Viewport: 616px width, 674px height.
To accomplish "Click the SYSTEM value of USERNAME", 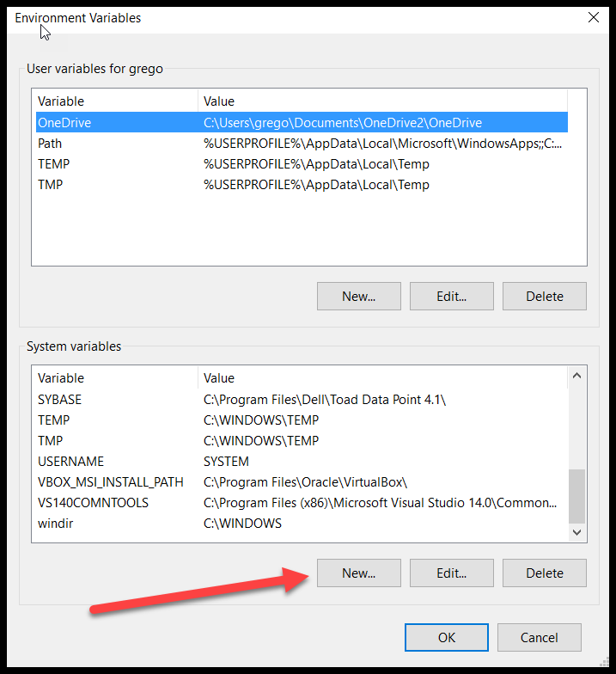I will coord(226,461).
